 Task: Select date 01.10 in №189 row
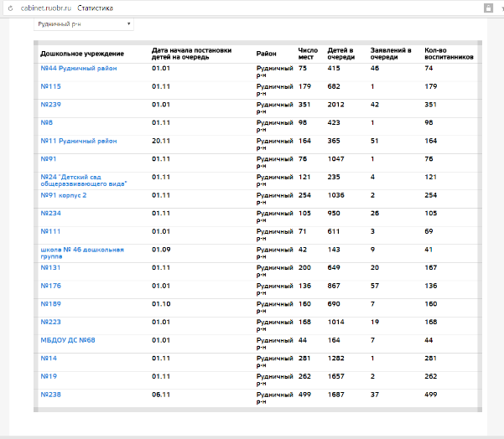click(x=161, y=304)
